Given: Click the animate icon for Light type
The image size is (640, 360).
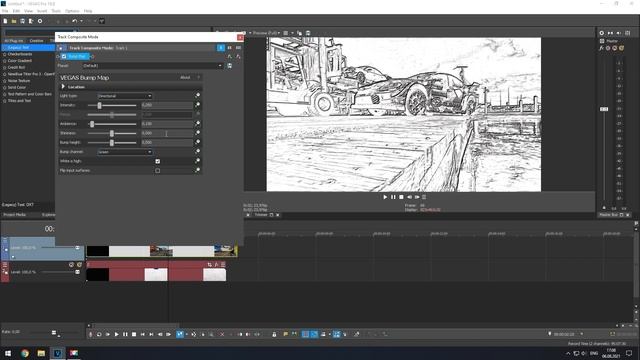Looking at the screenshot, I should [x=198, y=95].
